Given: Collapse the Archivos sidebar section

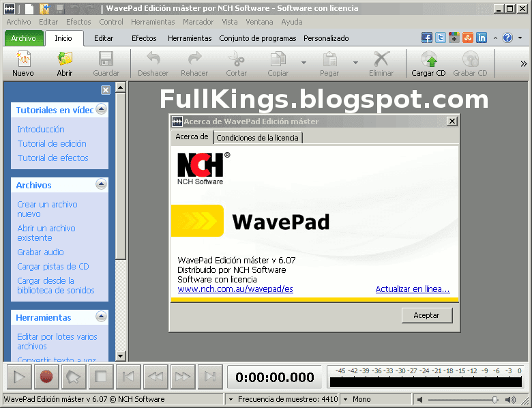Looking at the screenshot, I should click(x=101, y=184).
